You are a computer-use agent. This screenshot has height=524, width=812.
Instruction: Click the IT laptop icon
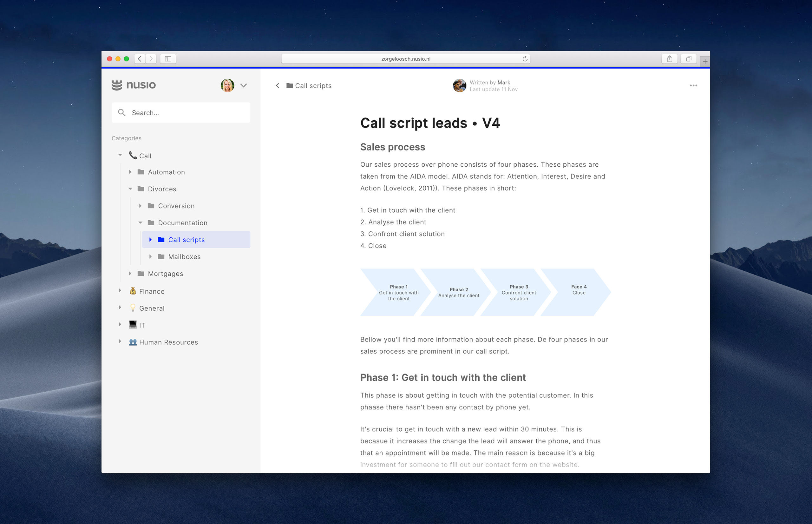(x=133, y=324)
